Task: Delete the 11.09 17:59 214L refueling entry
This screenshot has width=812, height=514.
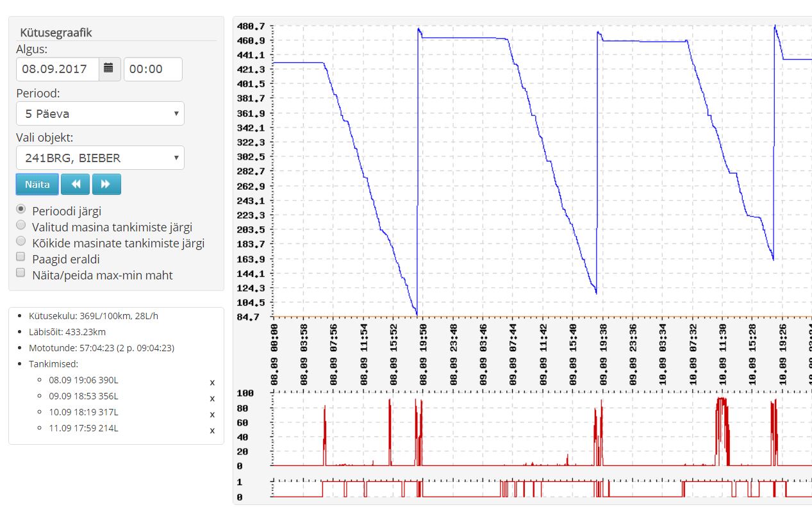Action: click(x=212, y=430)
